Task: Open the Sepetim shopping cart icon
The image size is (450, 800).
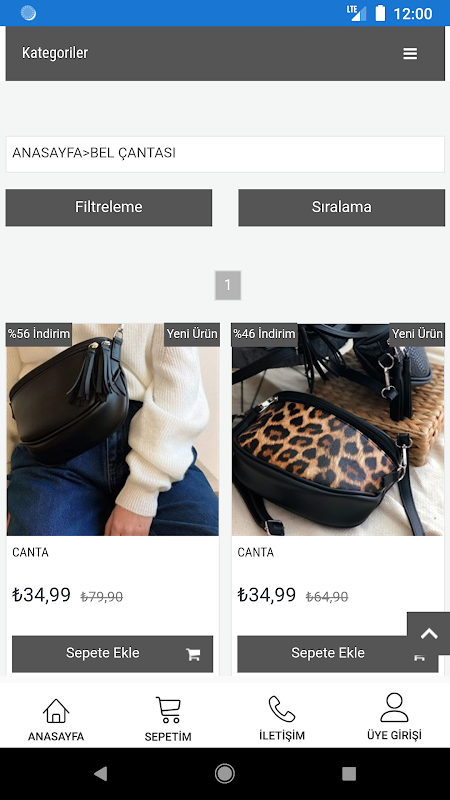Action: [x=168, y=710]
